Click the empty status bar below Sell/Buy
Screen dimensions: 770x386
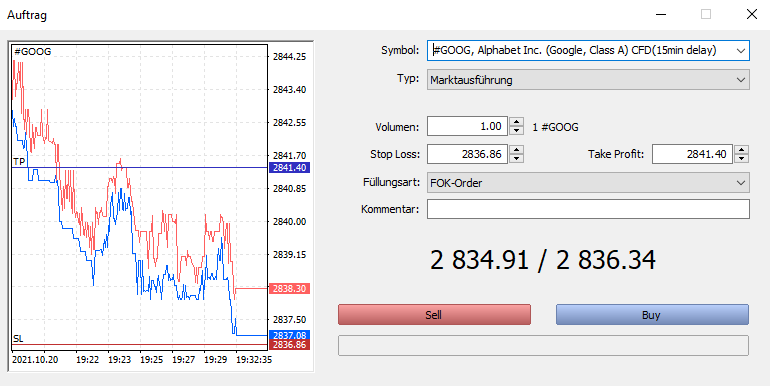coord(543,345)
